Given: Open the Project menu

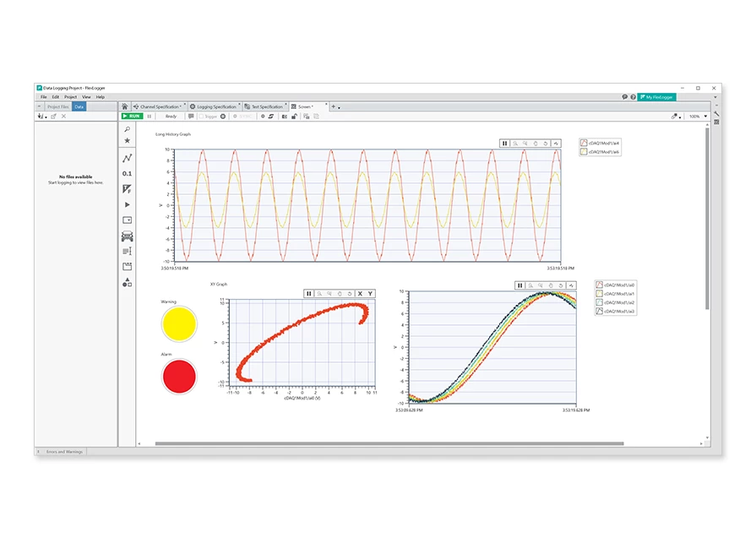Looking at the screenshot, I should pos(70,97).
